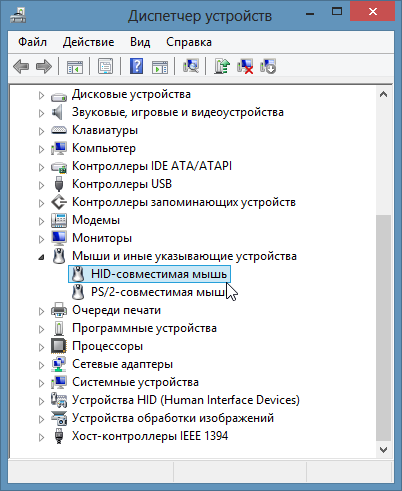Collapse Мыши и иные указывающие устройства
Viewport: 402px width, 491px height.
tap(41, 257)
